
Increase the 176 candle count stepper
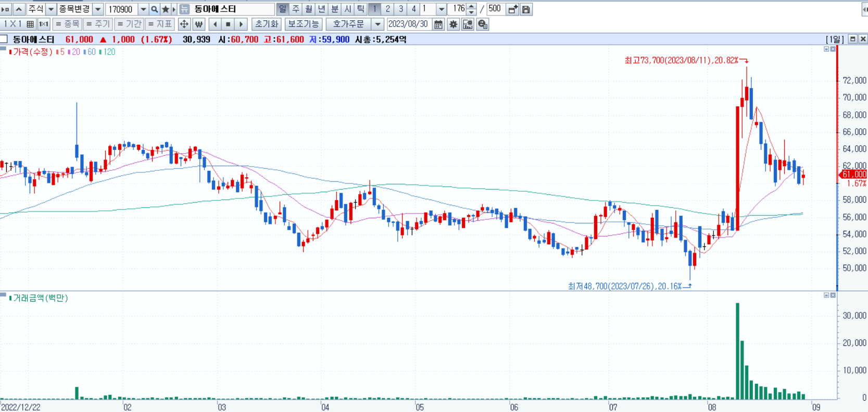coord(471,6)
